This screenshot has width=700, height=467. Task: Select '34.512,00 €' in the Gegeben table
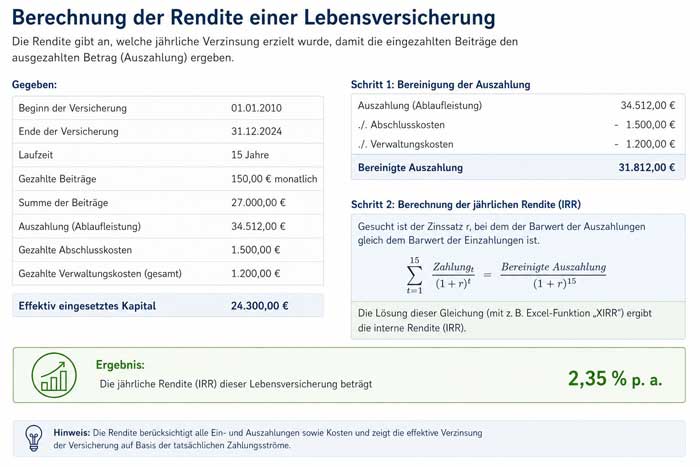point(258,226)
